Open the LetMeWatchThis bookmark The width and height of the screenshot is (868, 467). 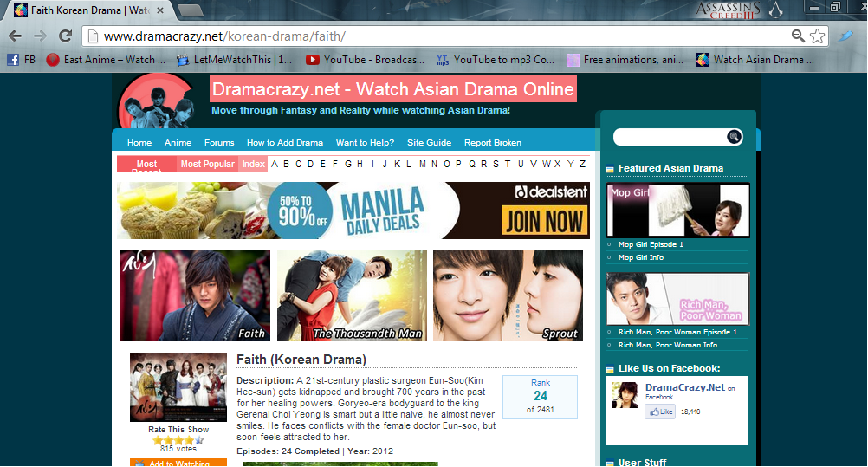point(234,60)
